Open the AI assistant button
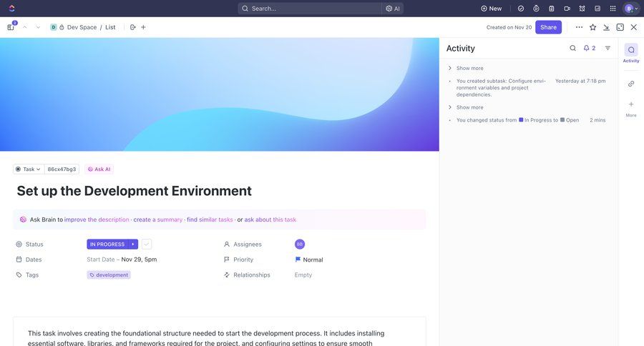The image size is (644, 346). coord(393,8)
